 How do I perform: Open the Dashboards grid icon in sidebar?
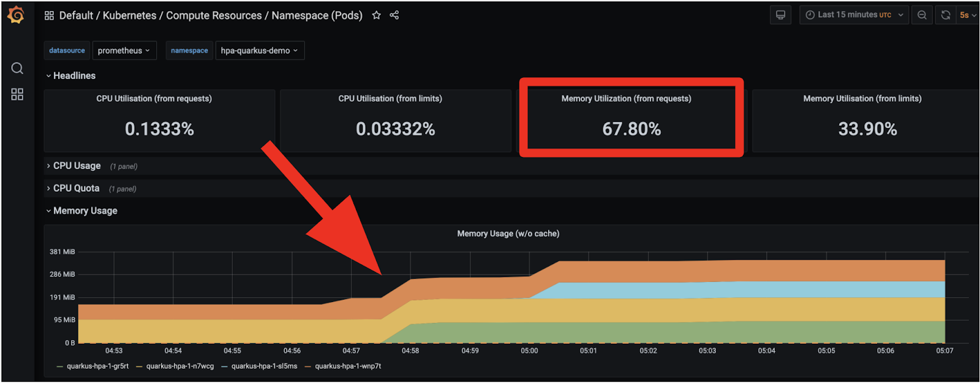pos(17,94)
